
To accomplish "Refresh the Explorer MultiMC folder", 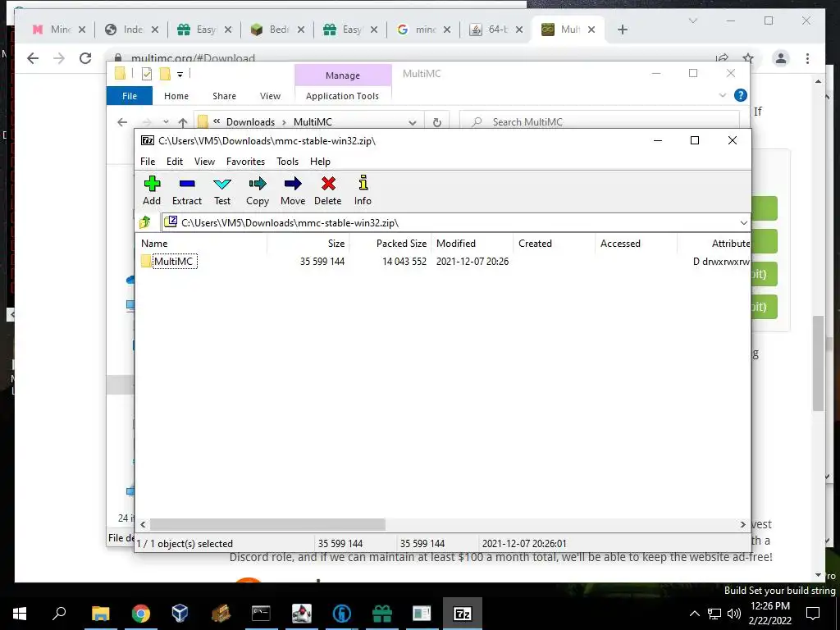I will point(437,122).
